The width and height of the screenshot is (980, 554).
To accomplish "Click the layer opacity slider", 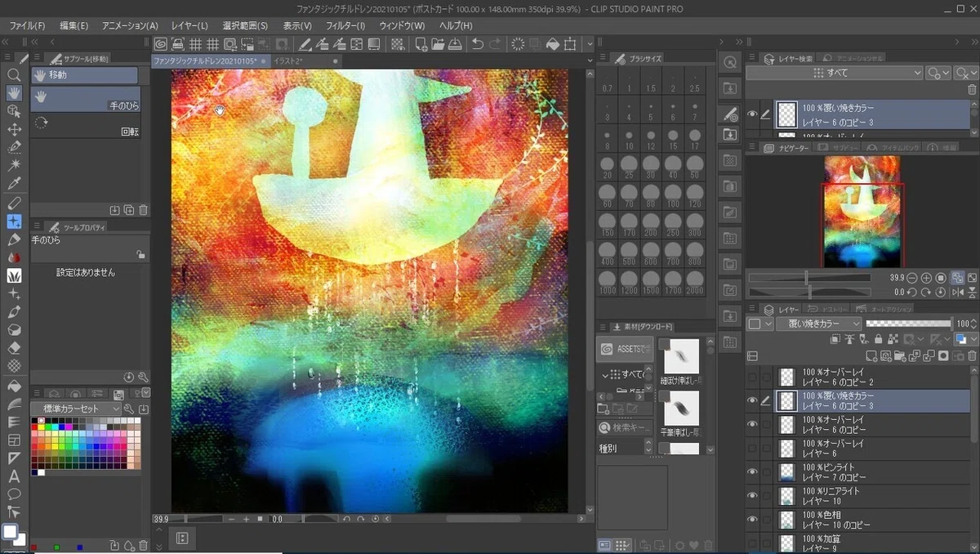I will 908,324.
